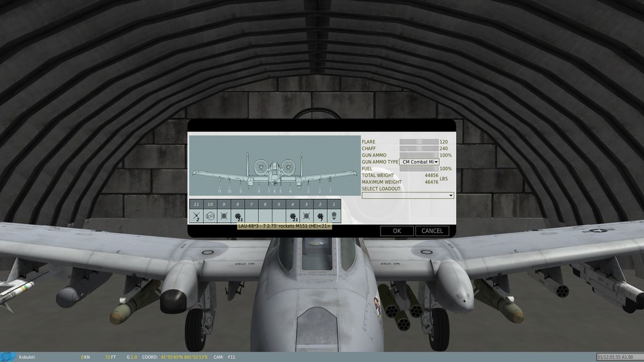Click the CHAFF count value 240

click(x=444, y=148)
